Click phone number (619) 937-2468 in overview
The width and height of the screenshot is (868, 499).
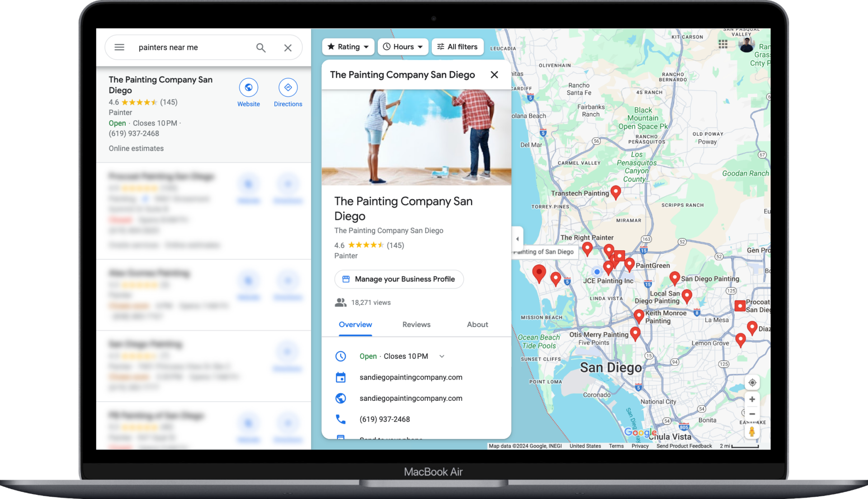(x=385, y=419)
